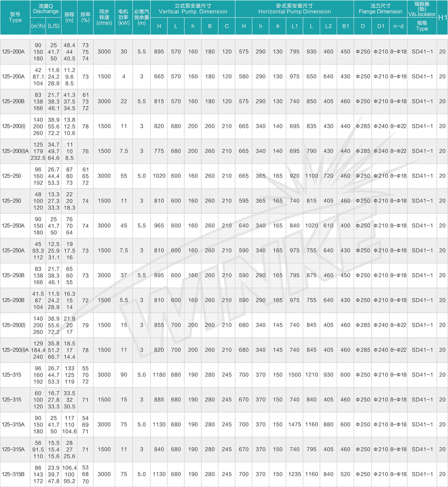
Task: Click the Vertical Pump Dimension header
Action: (193, 9)
